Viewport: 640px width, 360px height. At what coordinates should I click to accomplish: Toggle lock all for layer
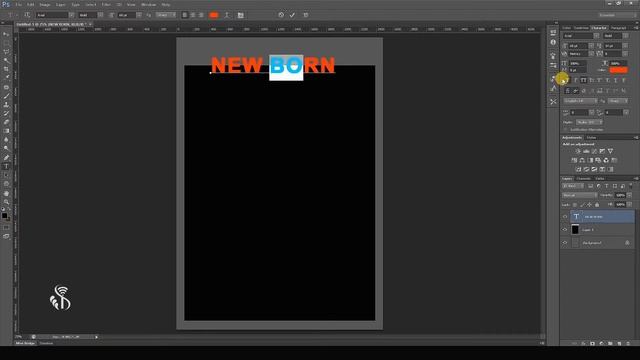[x=597, y=204]
